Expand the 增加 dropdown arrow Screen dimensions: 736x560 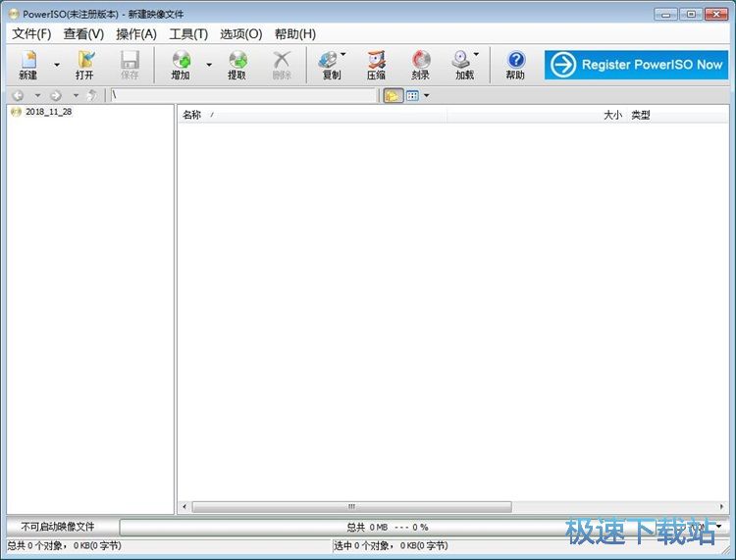tap(209, 65)
